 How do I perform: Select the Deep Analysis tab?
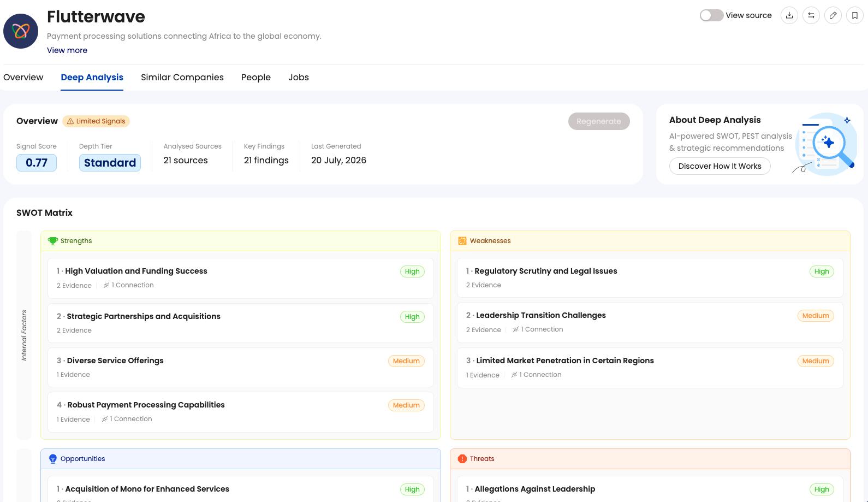(x=92, y=78)
